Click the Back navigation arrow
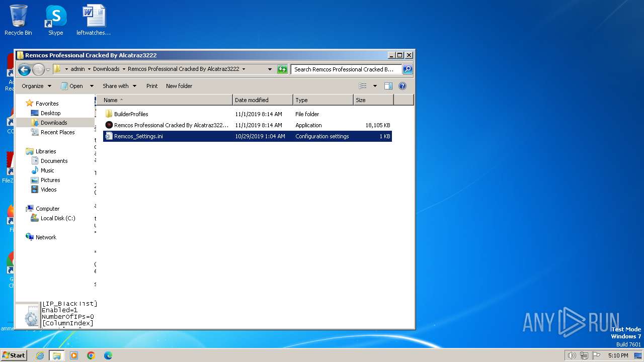 24,69
